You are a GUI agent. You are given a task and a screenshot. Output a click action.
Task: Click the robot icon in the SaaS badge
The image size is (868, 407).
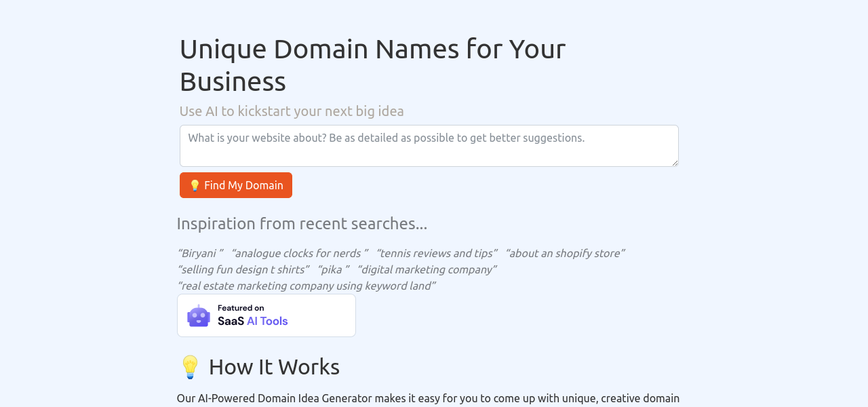(199, 316)
